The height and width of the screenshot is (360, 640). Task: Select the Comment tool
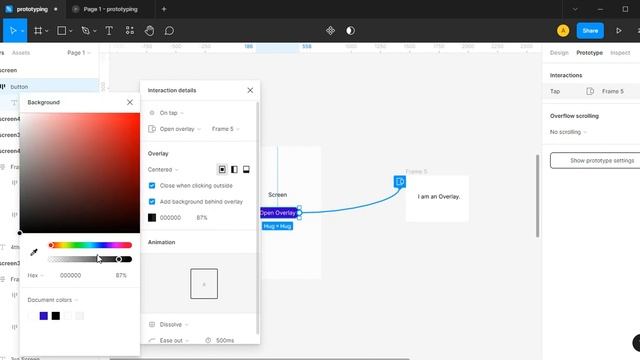169,31
